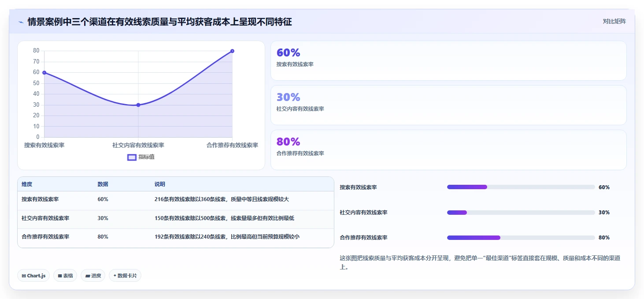Screen dimensions: 644x299
Task: Click the 数据 column header
Action: [103, 184]
